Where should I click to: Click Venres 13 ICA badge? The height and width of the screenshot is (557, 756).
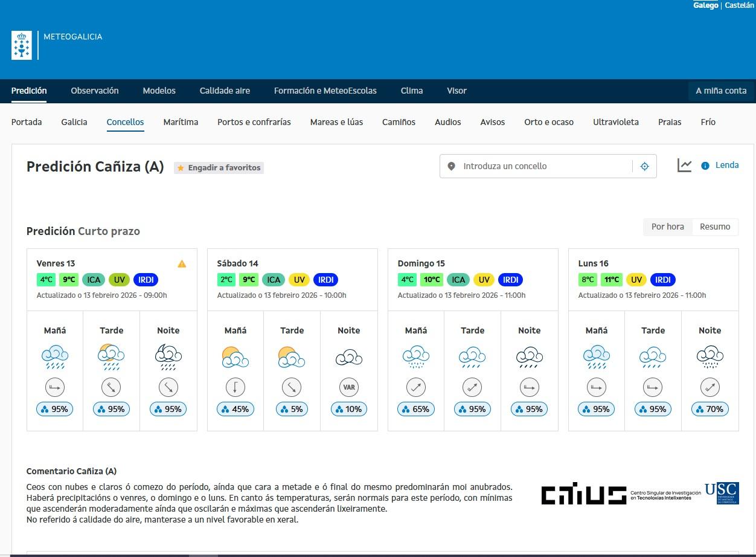[x=94, y=280]
